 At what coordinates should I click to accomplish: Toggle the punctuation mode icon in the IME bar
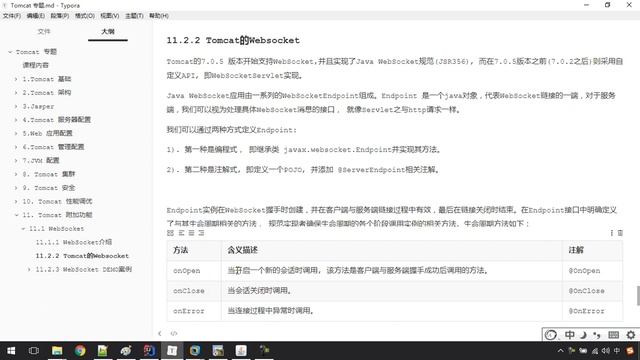tap(597, 335)
